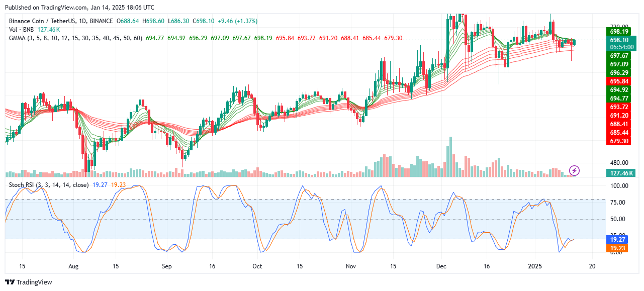Click the 100.00 Stoch RSI scale value
The width and height of the screenshot is (644, 291).
coord(619,186)
